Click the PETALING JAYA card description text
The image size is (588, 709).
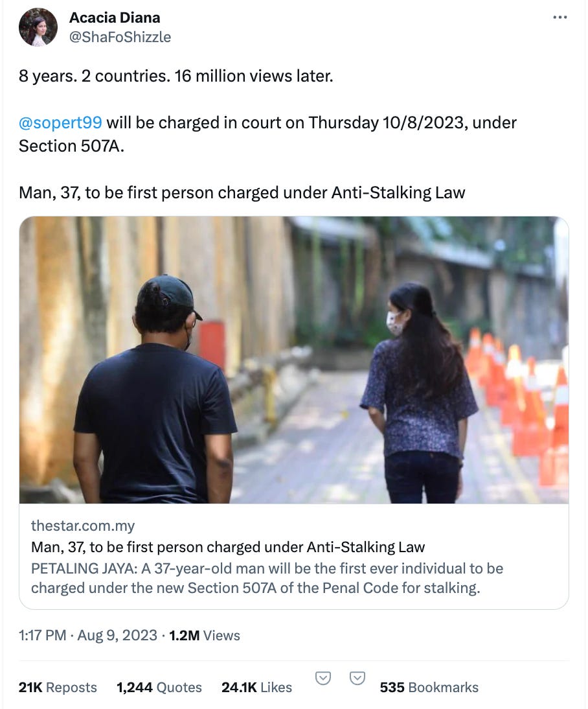[267, 578]
